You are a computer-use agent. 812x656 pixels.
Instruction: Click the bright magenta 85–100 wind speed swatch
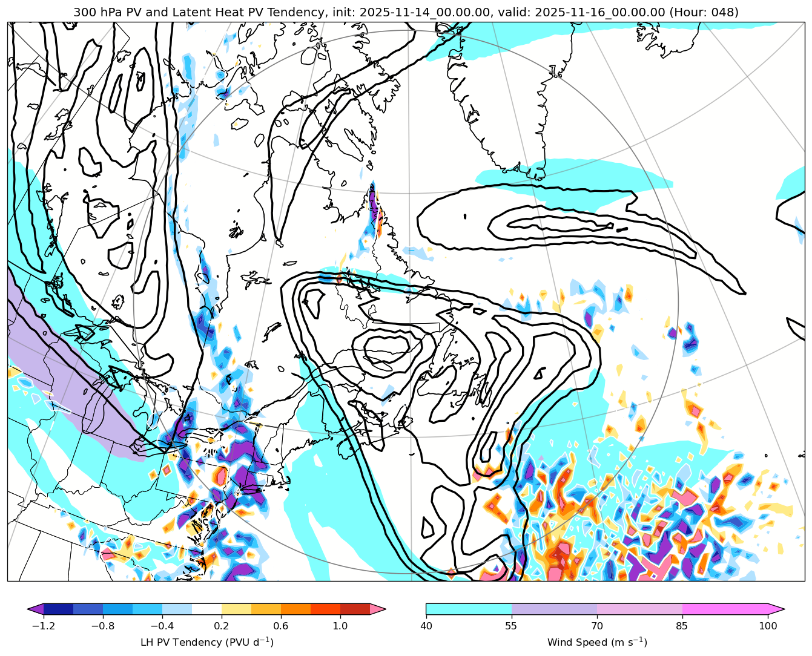(x=725, y=609)
